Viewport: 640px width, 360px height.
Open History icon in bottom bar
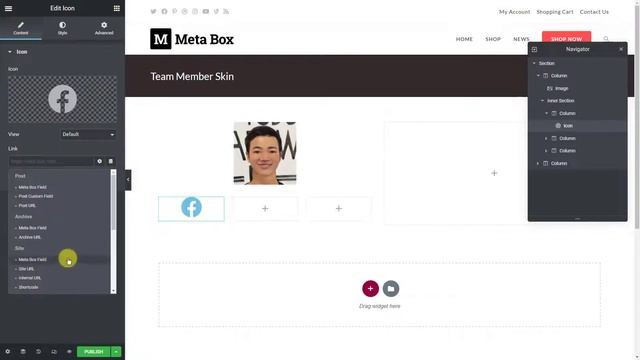pyautogui.click(x=38, y=351)
